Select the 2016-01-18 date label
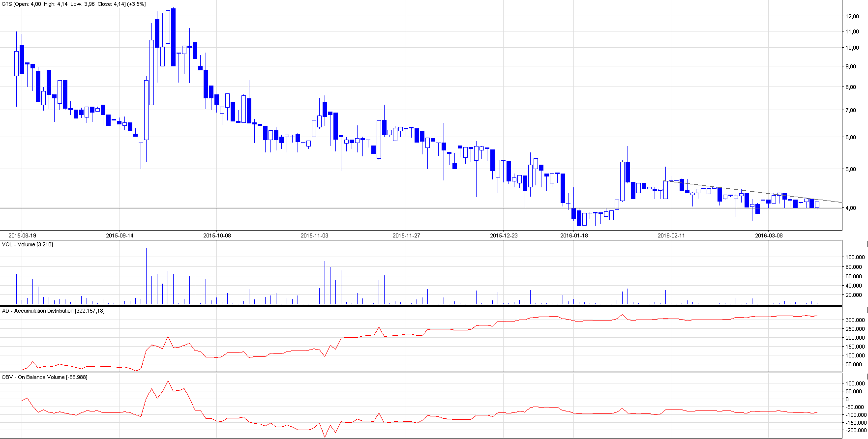Image resolution: width=868 pixels, height=439 pixels. (574, 235)
